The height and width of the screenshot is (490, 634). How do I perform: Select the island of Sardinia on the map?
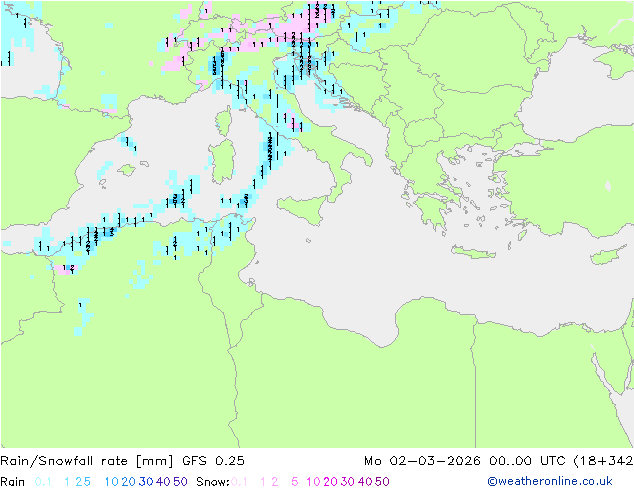222,161
